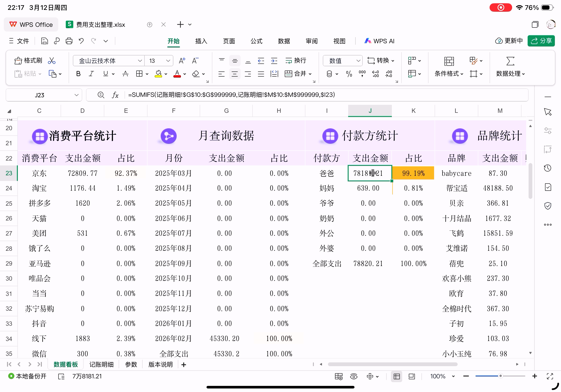The image size is (561, 392).
Task: Click the fx insert function icon
Action: coord(115,95)
